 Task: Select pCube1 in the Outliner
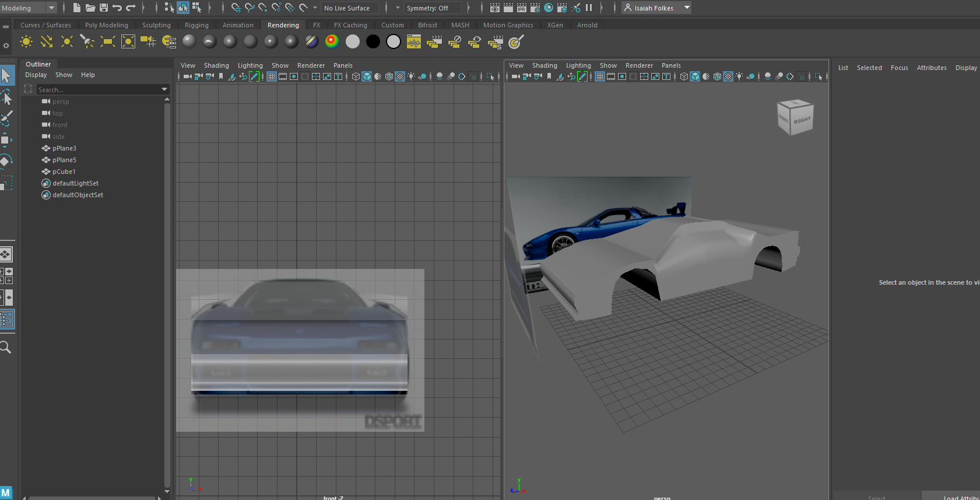[x=64, y=172]
